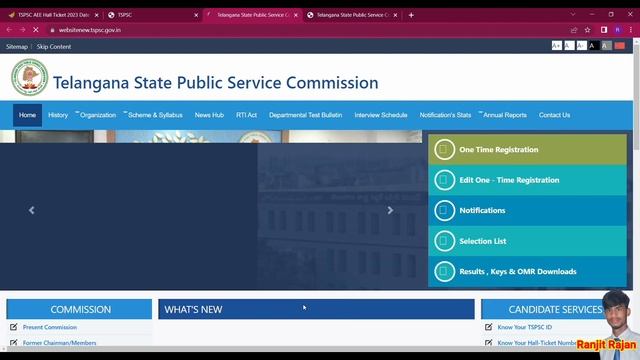Click the TSPSC emblem logo

point(29,77)
